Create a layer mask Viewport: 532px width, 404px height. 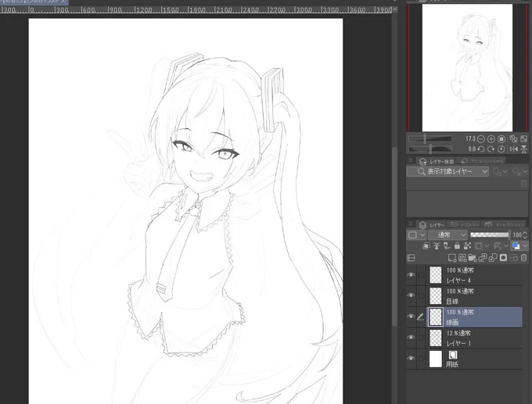coord(503,258)
